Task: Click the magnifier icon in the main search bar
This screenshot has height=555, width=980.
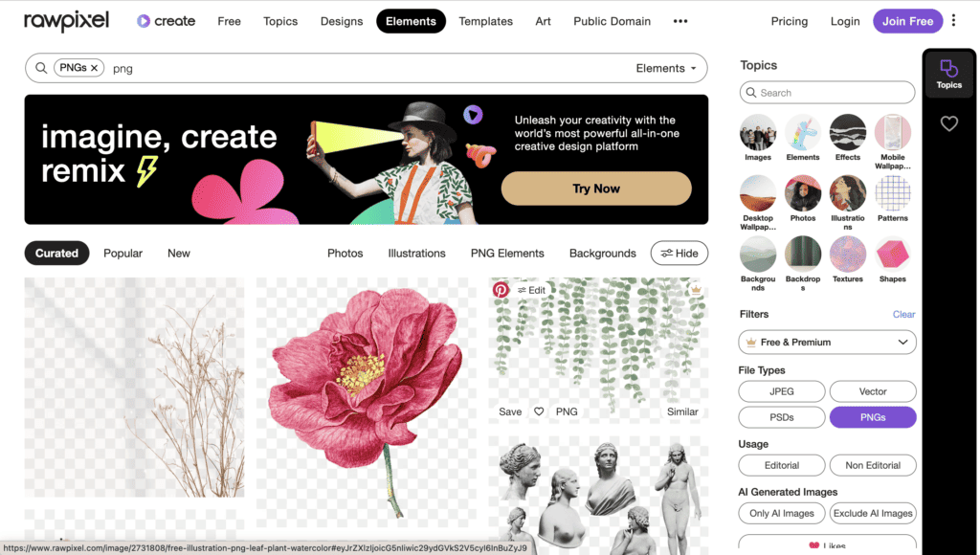Action: (x=41, y=68)
